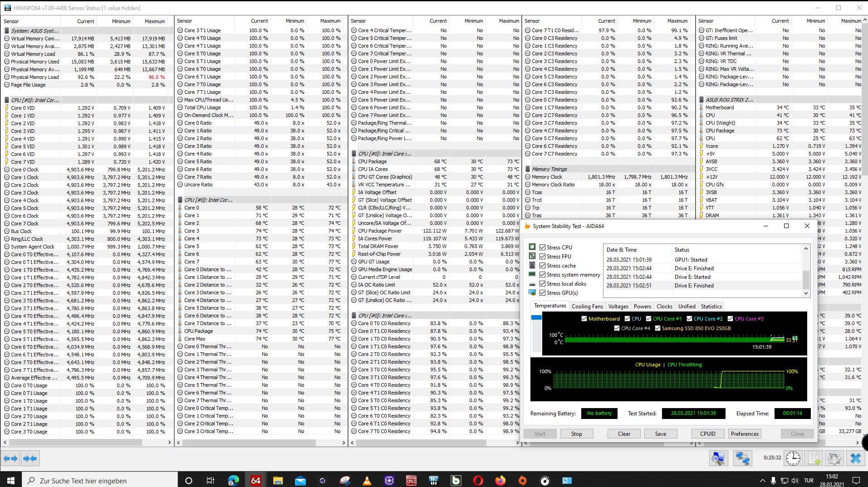
Task: Launch Microsoft Edge from the taskbar
Action: [234, 480]
